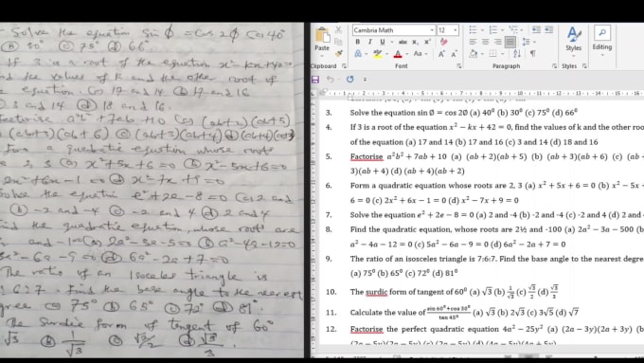The height and width of the screenshot is (363, 644).
Task: Click the Redo repeat arrow icon
Action: click(349, 79)
